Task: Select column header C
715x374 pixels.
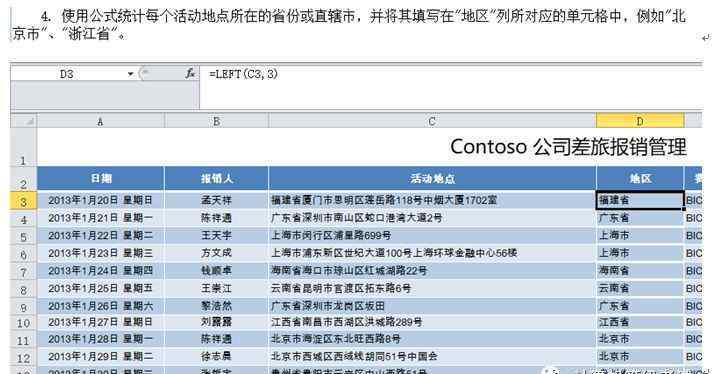Action: [x=432, y=121]
